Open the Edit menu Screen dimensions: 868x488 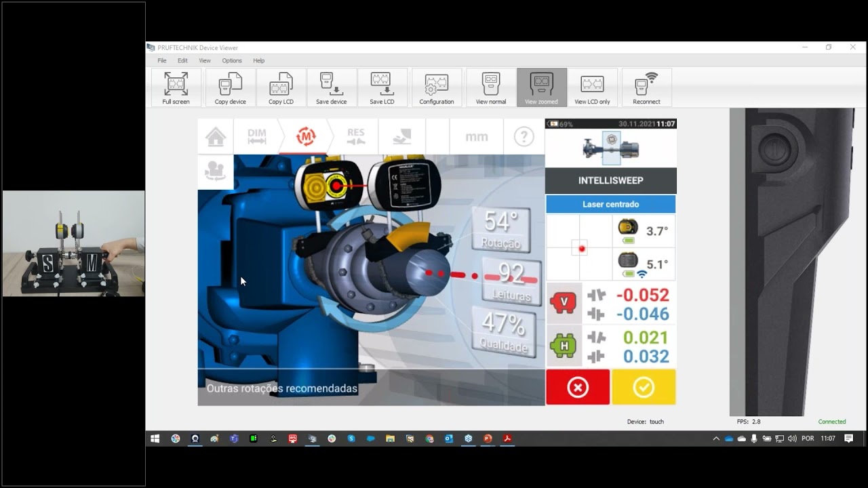point(182,60)
